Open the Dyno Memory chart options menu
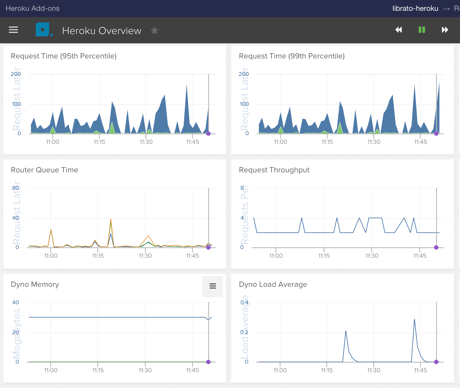Screen dimensions: 460x388 (x=213, y=286)
